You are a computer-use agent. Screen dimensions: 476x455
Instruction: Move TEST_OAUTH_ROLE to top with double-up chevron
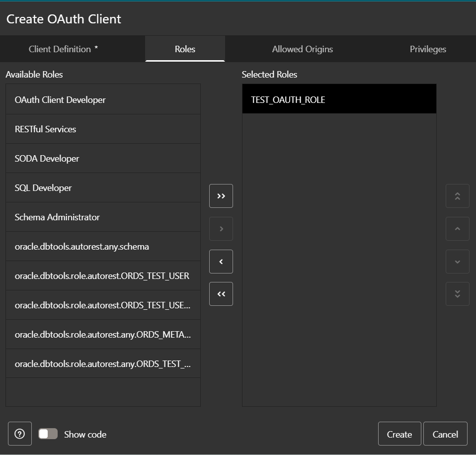click(x=457, y=195)
